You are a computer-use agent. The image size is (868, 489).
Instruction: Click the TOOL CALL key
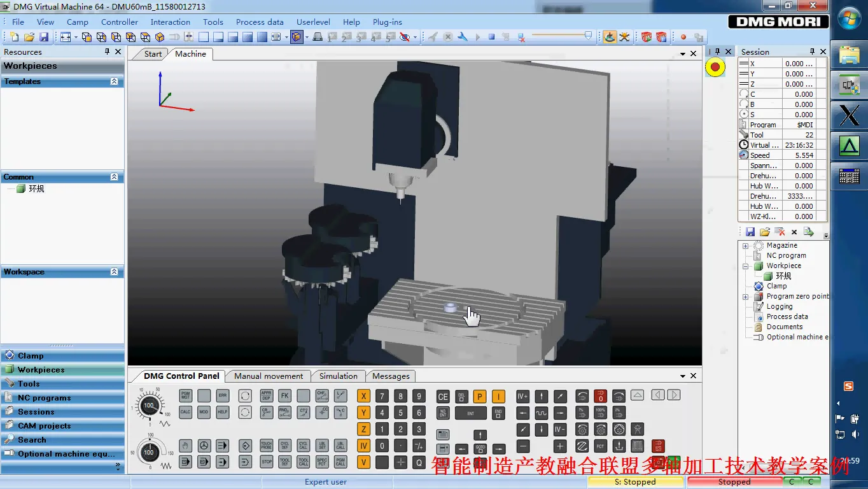coord(304,462)
